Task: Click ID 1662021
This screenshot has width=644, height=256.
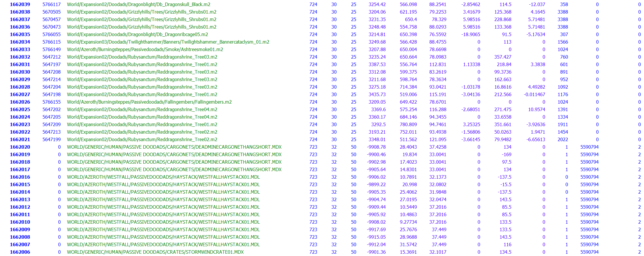Action: [x=20, y=139]
